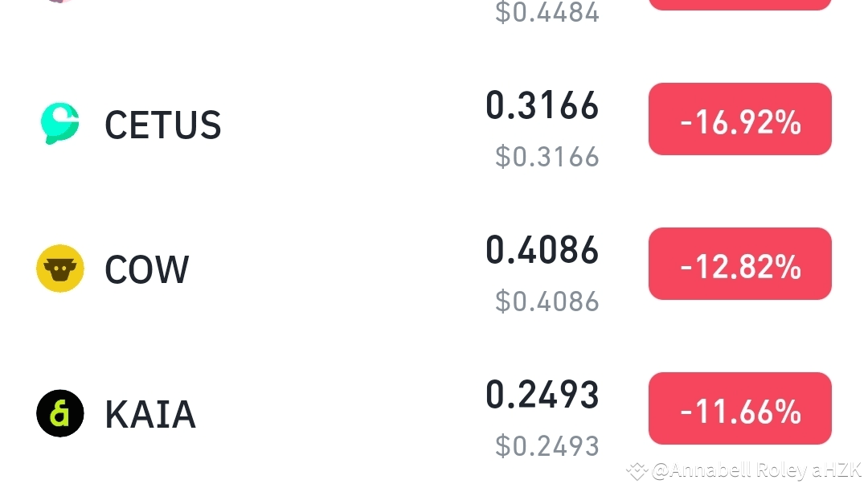Viewport: 868px width, 488px height.
Task: Click the black KAIA token icon
Action: coord(59,413)
